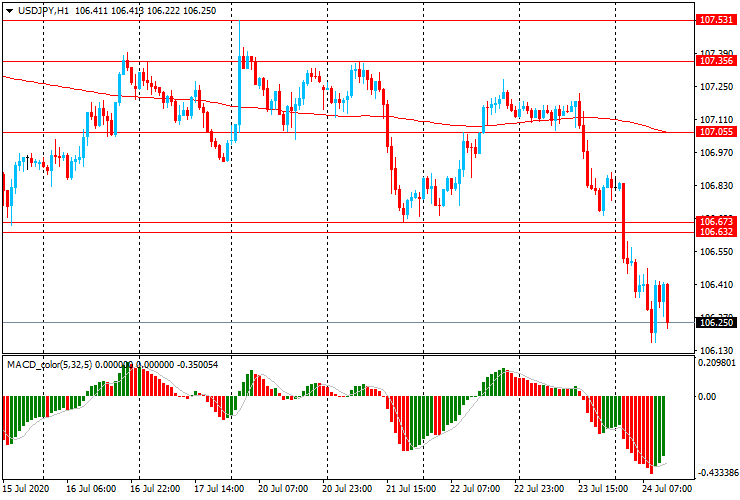Select the 106.130 price scale value
The width and height of the screenshot is (740, 500).
tap(716, 350)
